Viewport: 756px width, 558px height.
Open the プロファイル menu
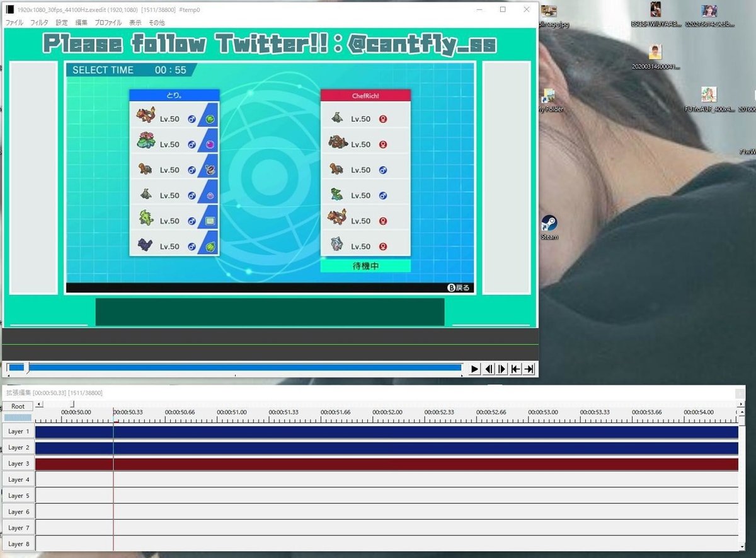[x=108, y=23]
